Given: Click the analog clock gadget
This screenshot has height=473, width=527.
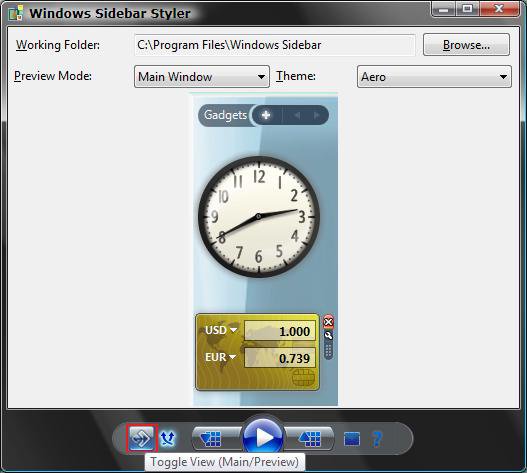Looking at the screenshot, I should 259,217.
